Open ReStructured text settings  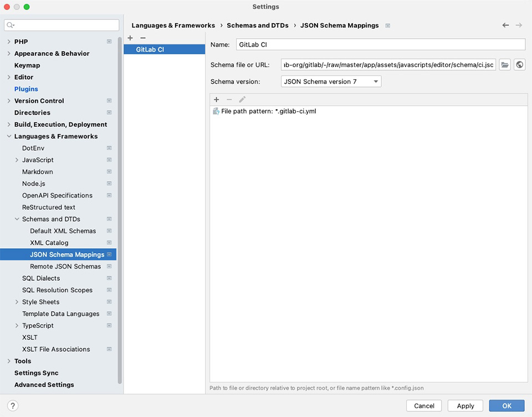(49, 207)
